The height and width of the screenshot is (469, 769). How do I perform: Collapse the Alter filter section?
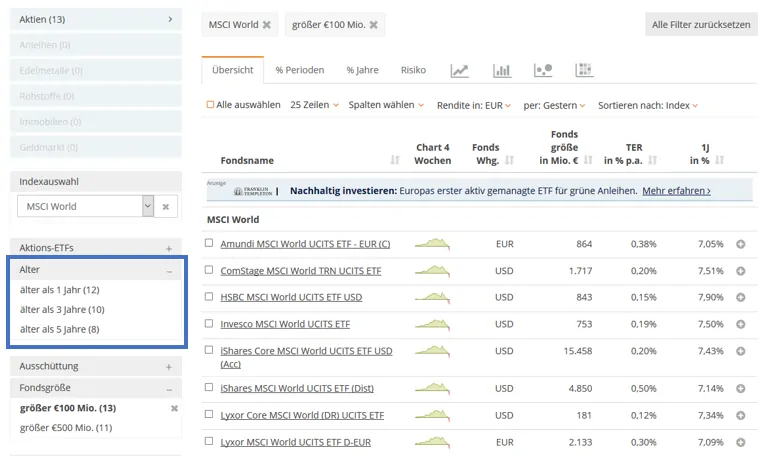click(x=96, y=270)
